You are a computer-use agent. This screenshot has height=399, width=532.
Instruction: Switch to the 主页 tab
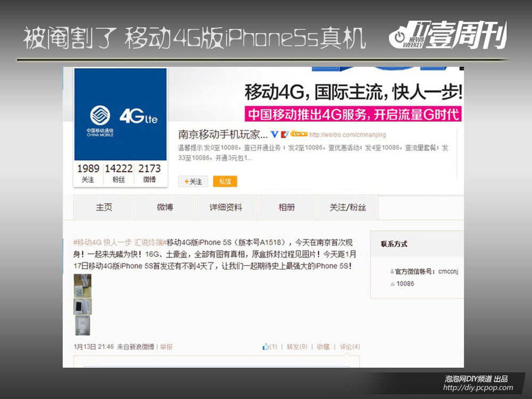[104, 207]
